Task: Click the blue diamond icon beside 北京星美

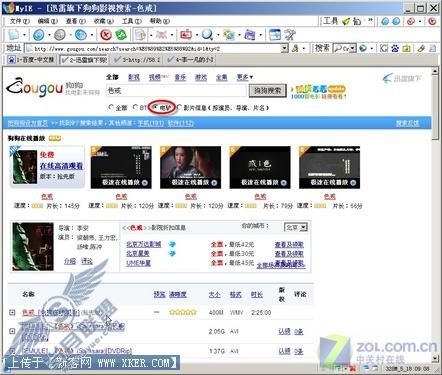Action: coord(172,254)
